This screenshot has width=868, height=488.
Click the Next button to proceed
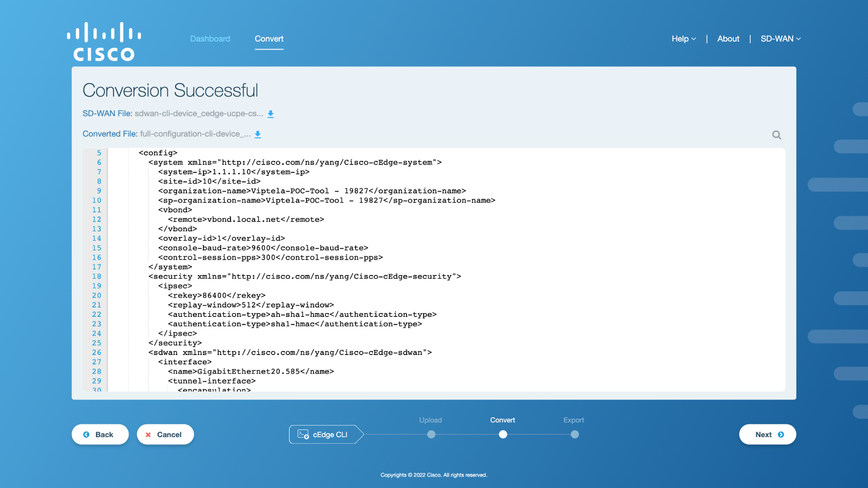tap(768, 434)
